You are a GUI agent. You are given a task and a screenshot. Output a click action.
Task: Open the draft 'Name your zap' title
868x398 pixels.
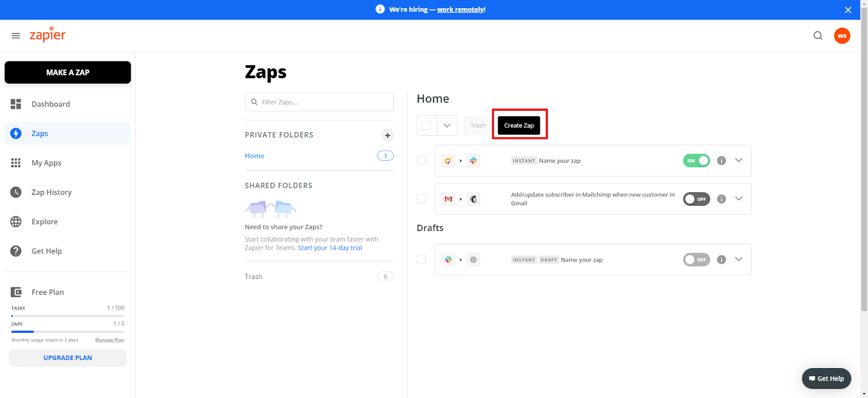tap(582, 260)
